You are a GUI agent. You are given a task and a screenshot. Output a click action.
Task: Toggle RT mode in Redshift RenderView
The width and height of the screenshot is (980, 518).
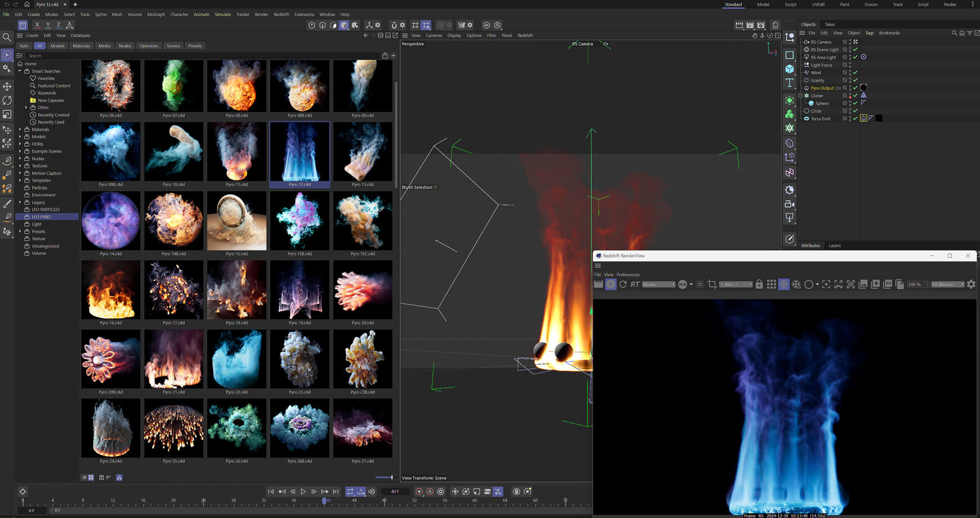pyautogui.click(x=635, y=285)
